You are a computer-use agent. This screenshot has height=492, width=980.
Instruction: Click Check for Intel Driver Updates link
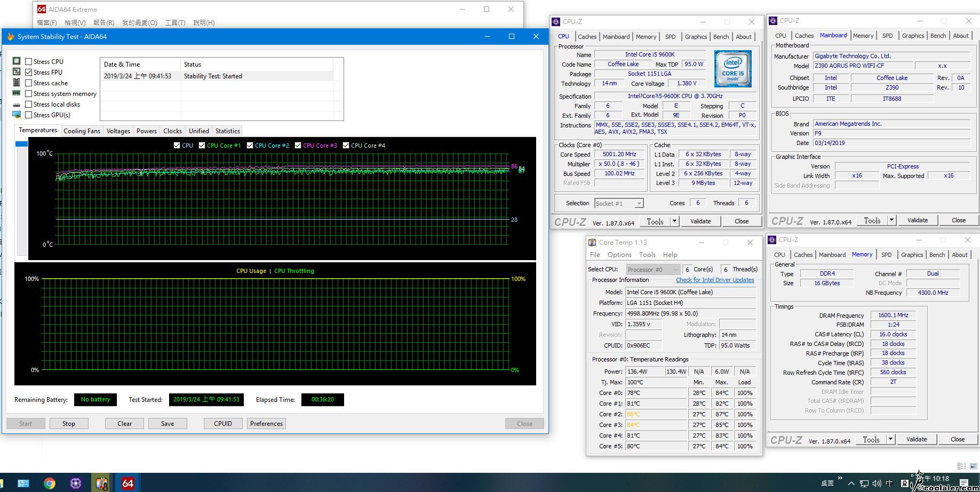coord(715,280)
